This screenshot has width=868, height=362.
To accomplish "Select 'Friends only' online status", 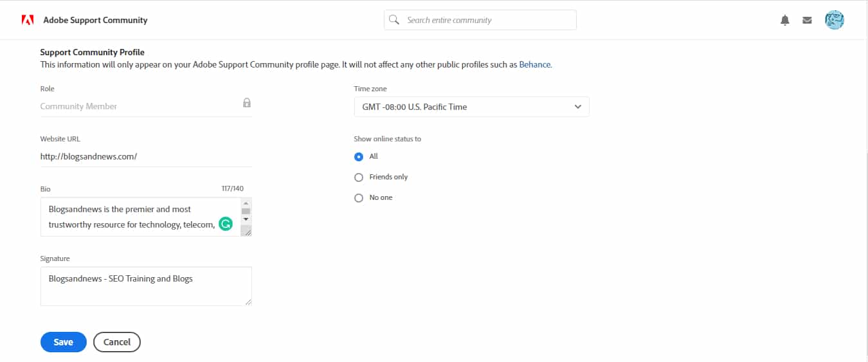I will (x=359, y=177).
